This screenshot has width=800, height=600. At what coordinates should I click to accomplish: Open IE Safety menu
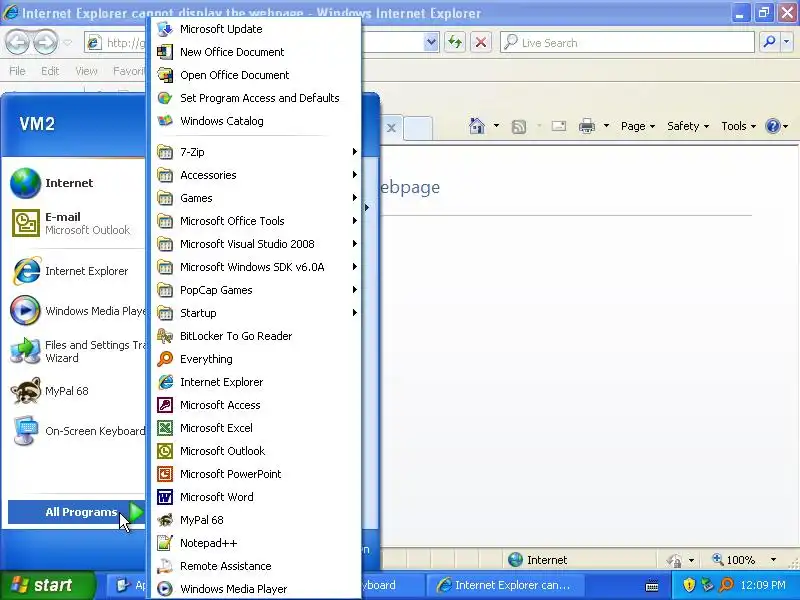point(688,126)
